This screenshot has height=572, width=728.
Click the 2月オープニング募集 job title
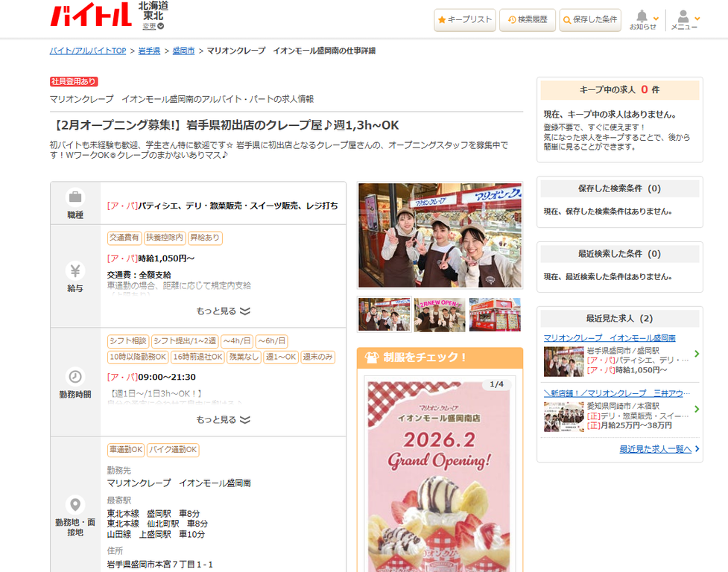pos(225,125)
